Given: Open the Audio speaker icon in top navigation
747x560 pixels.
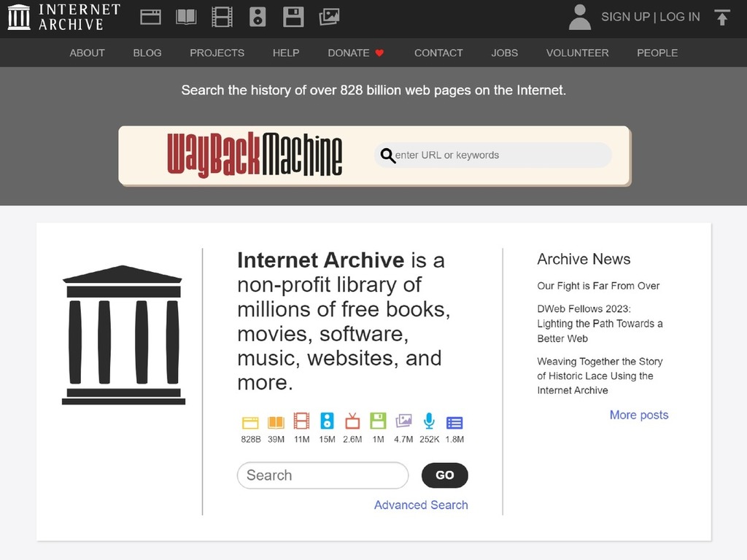Looking at the screenshot, I should 258,17.
